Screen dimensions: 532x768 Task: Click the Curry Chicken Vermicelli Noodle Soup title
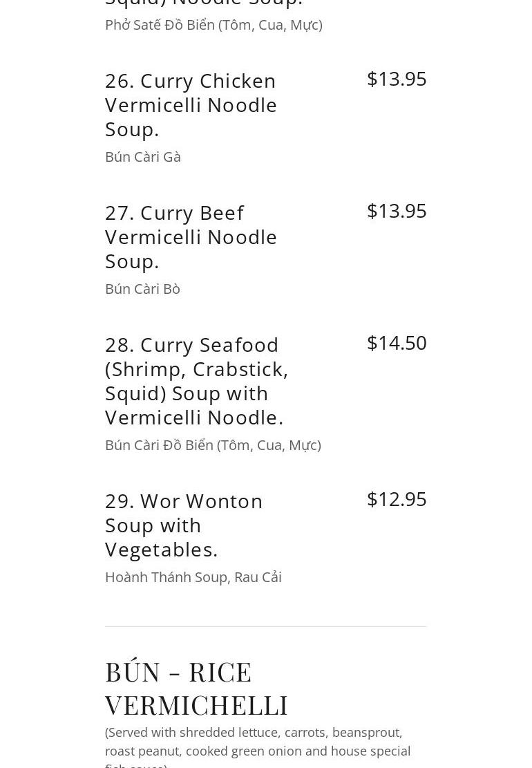(191, 104)
